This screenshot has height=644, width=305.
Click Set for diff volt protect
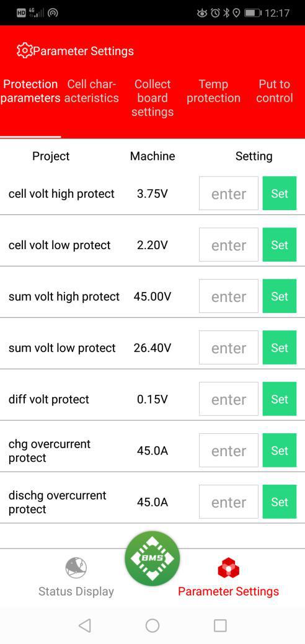point(280,399)
